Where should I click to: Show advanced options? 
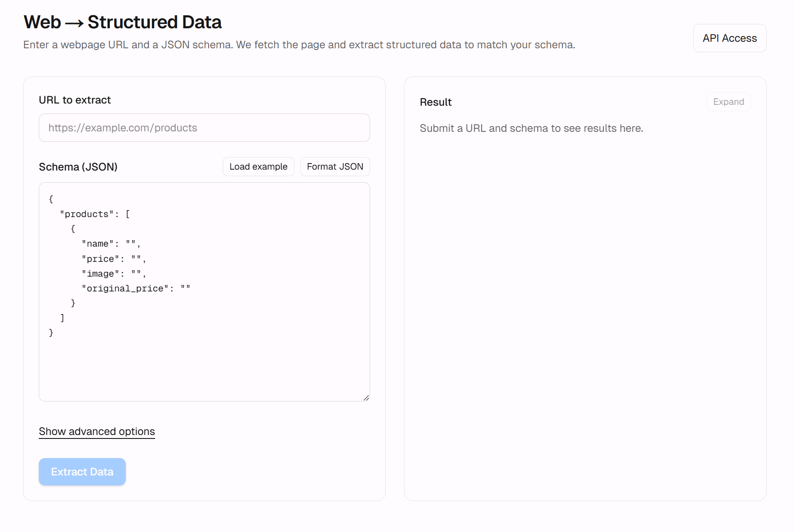(x=97, y=432)
